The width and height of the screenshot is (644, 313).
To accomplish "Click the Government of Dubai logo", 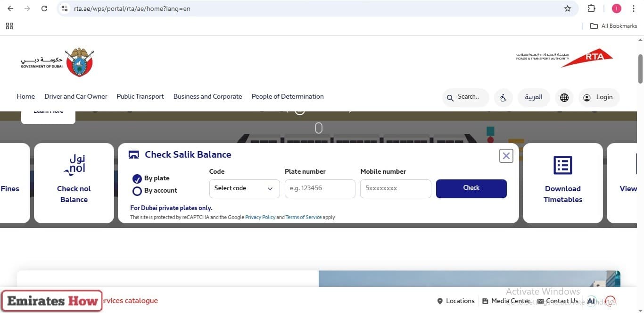I will pos(57,62).
